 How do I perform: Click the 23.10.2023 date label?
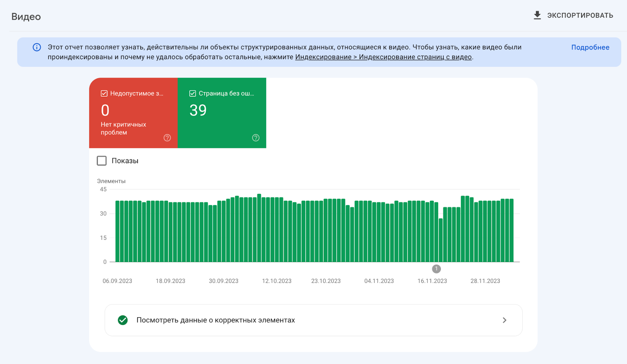click(x=326, y=281)
